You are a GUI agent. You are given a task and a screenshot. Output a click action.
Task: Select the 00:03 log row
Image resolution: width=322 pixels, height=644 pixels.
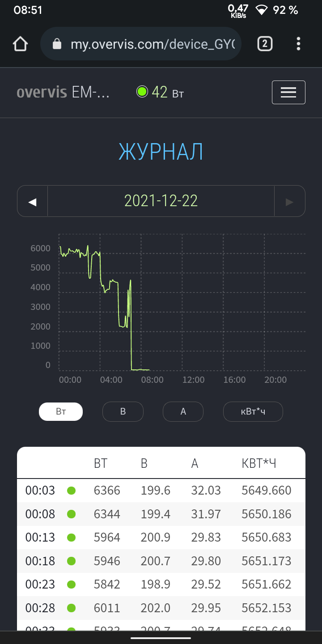coord(161,491)
